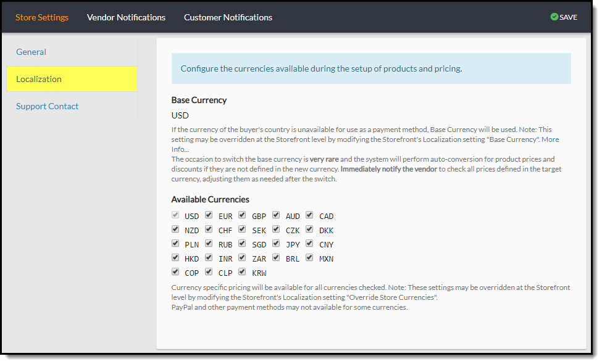
Task: Uncheck the GBP currency
Action: (242, 215)
